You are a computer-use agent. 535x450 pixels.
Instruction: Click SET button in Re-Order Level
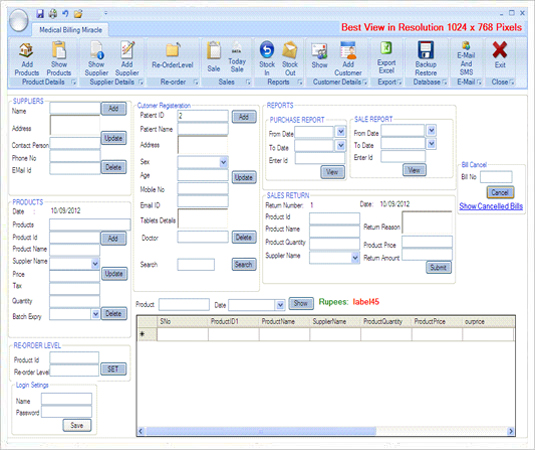point(113,369)
